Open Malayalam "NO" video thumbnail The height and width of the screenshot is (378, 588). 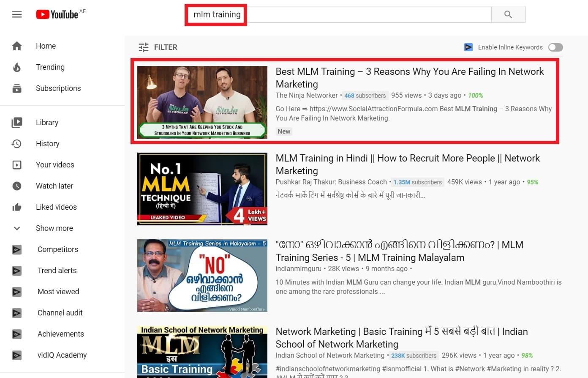point(202,276)
